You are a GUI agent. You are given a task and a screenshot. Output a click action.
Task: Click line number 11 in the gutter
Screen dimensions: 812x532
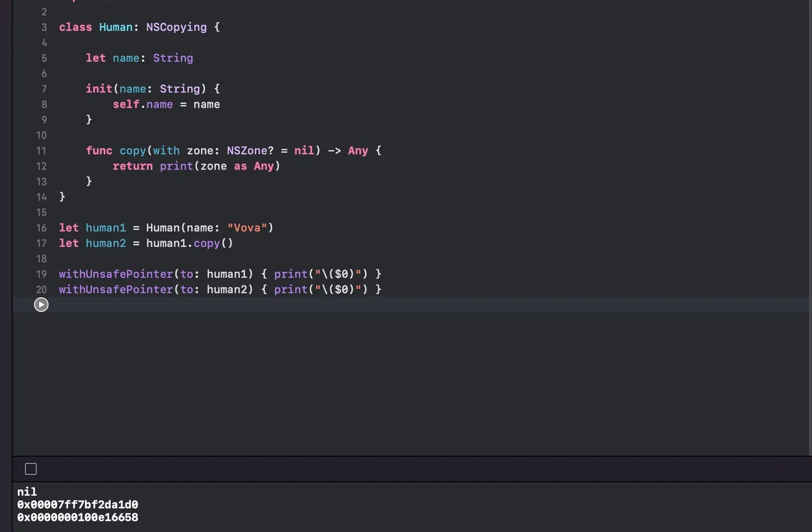click(41, 150)
